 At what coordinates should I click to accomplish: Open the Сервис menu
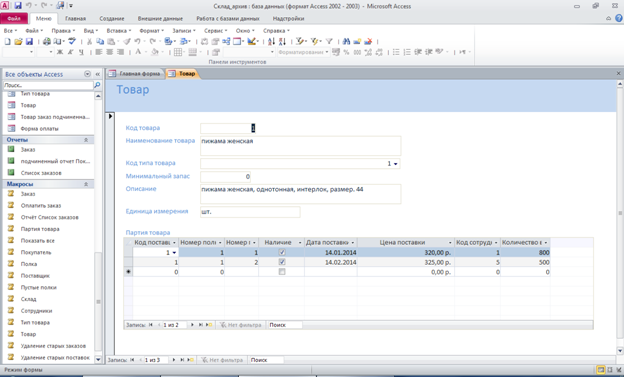215,31
